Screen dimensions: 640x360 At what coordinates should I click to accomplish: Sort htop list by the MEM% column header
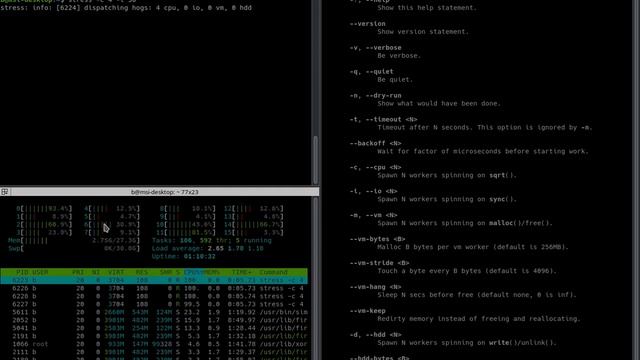pyautogui.click(x=212, y=272)
